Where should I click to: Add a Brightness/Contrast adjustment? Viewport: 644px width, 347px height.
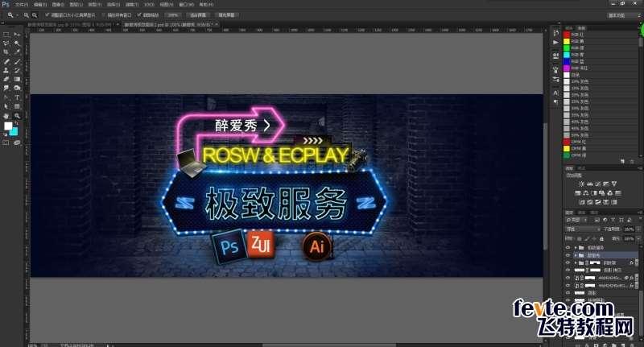[x=581, y=184]
